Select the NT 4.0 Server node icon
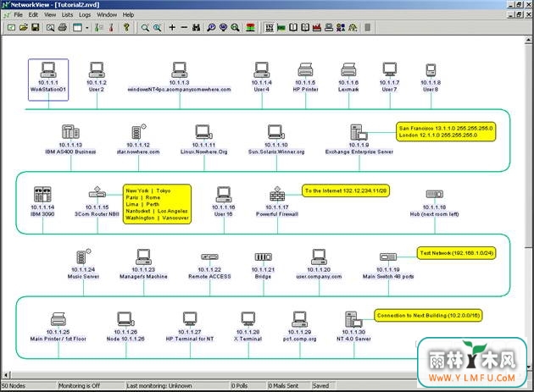Image resolution: width=534 pixels, height=392 pixels. [x=353, y=319]
